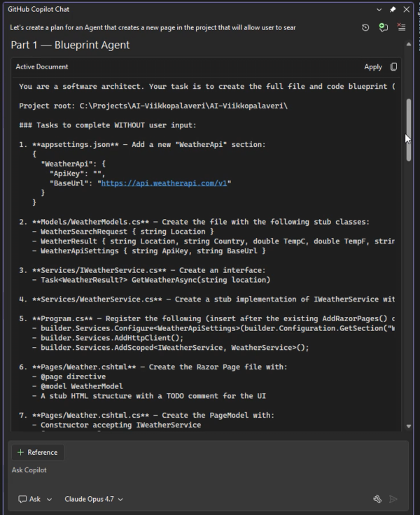Image resolution: width=420 pixels, height=515 pixels.
Task: Click the 'Active Document' label
Action: (x=42, y=66)
